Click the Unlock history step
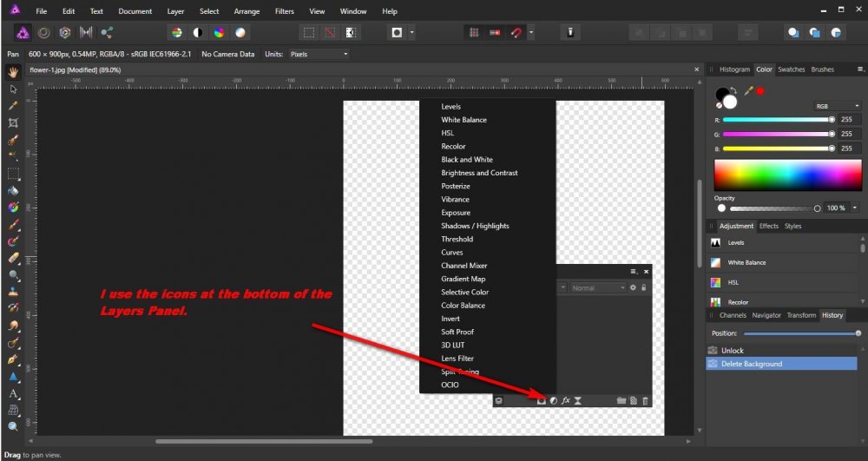The image size is (868, 461). (733, 351)
